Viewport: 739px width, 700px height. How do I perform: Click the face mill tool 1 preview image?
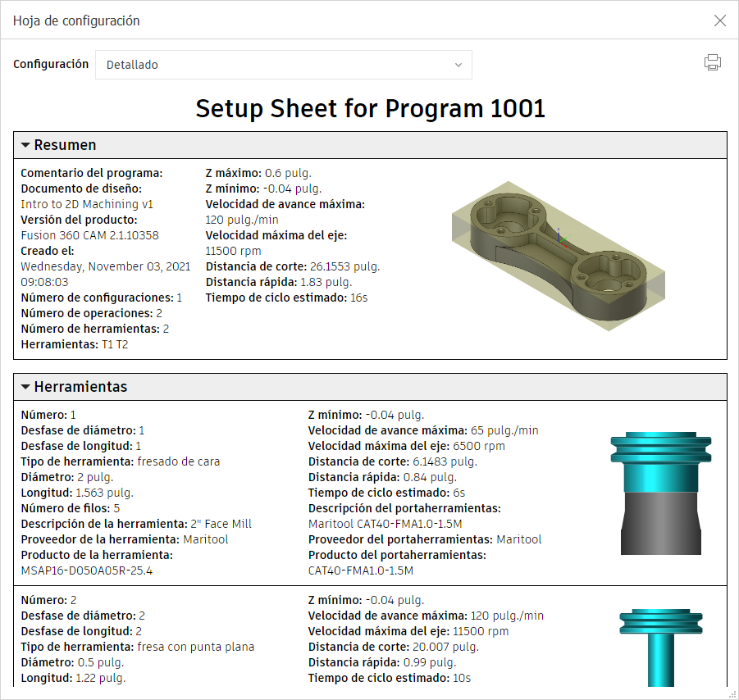point(661,493)
